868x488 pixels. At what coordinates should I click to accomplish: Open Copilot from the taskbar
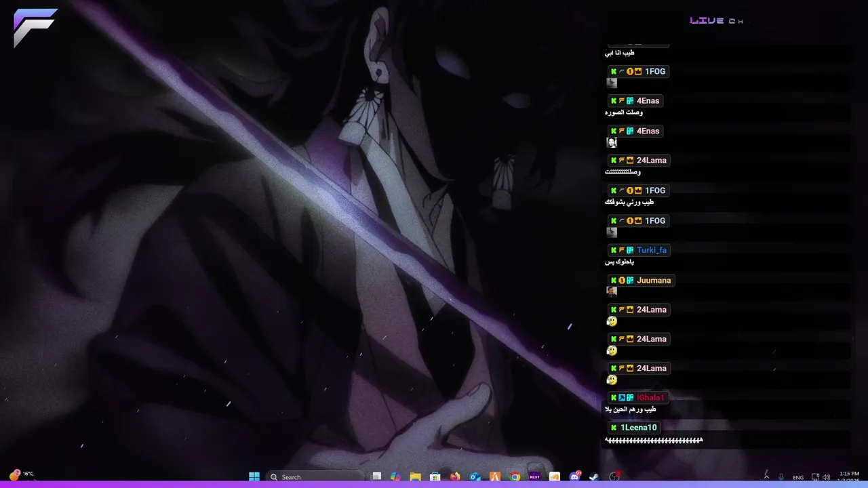pos(395,476)
